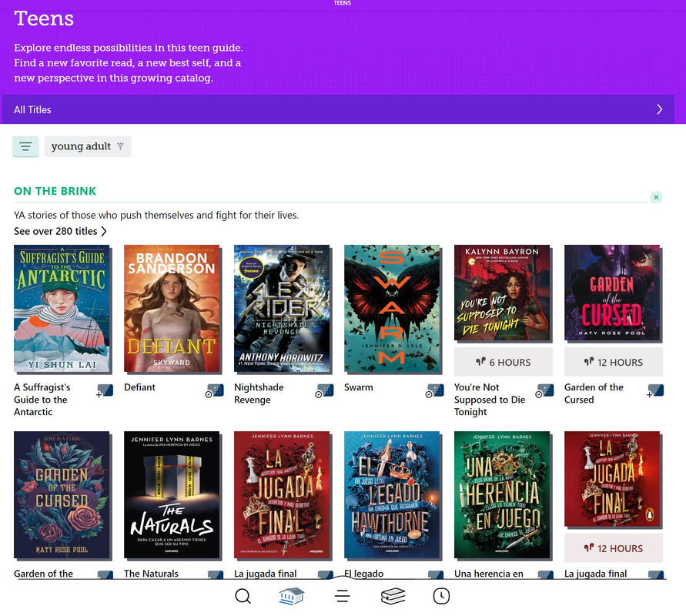Borrow Garden of the Cursed audiobook
The image size is (686, 616).
[655, 390]
